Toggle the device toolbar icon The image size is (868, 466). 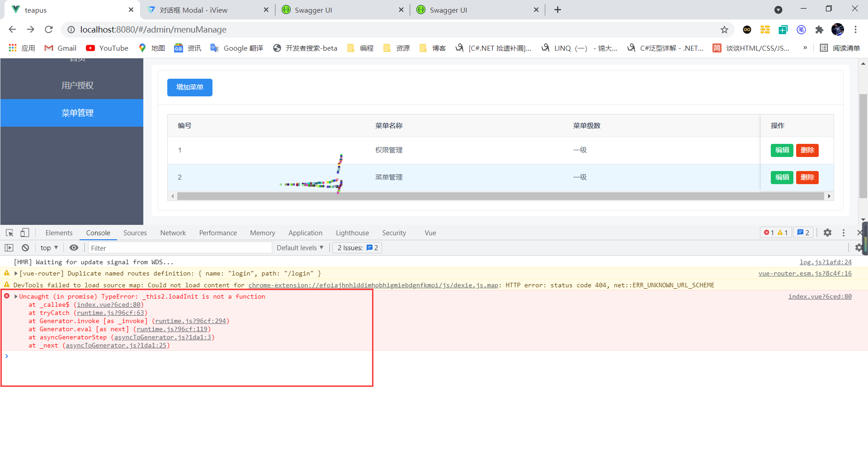click(x=25, y=233)
